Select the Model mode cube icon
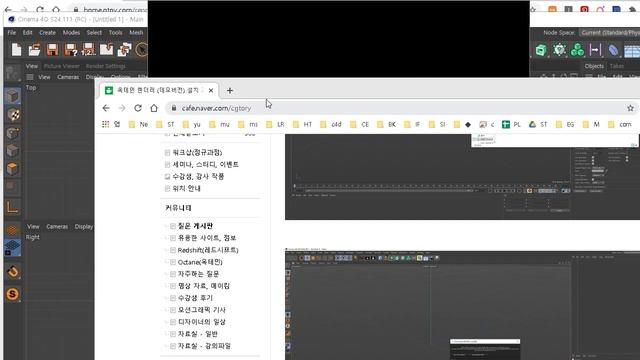The height and width of the screenshot is (360, 640). 13,96
